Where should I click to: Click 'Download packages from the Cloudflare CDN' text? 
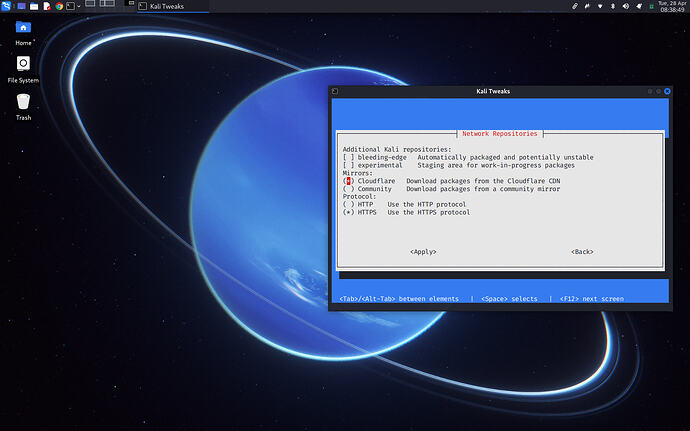click(x=483, y=181)
